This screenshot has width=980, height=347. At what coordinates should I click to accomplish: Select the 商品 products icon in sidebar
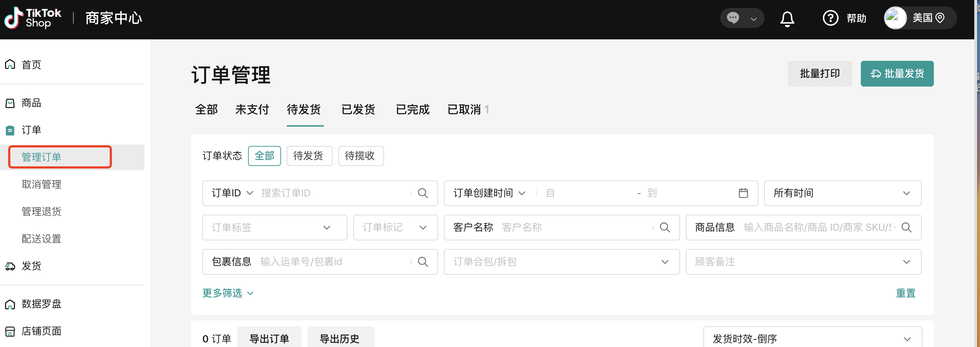click(10, 103)
